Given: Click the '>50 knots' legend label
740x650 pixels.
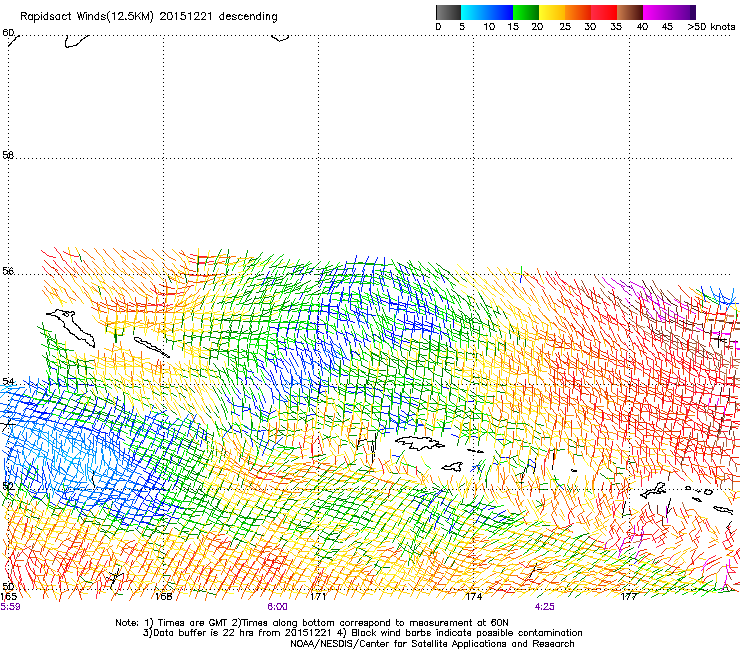Looking at the screenshot, I should pyautogui.click(x=711, y=27).
